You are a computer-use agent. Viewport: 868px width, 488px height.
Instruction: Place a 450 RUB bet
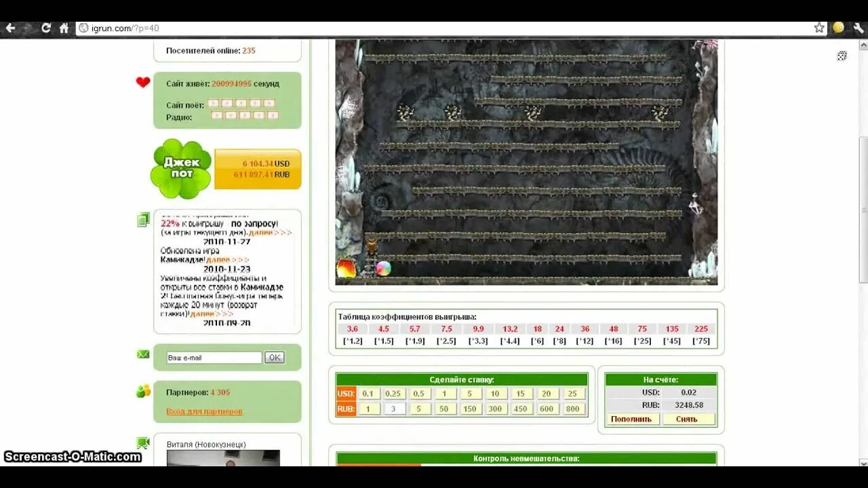point(521,409)
